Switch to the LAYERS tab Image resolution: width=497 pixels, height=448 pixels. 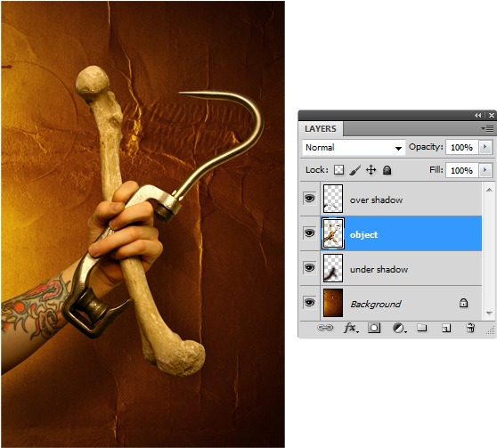tap(321, 129)
